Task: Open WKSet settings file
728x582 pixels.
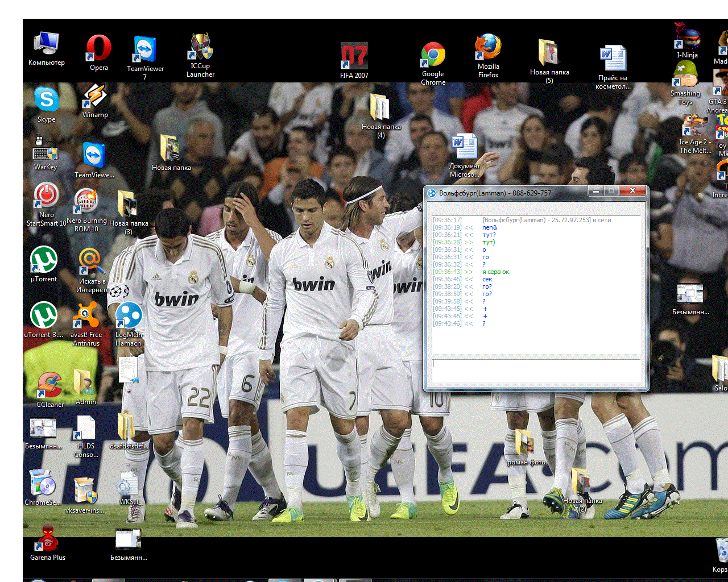Action: coord(129,489)
